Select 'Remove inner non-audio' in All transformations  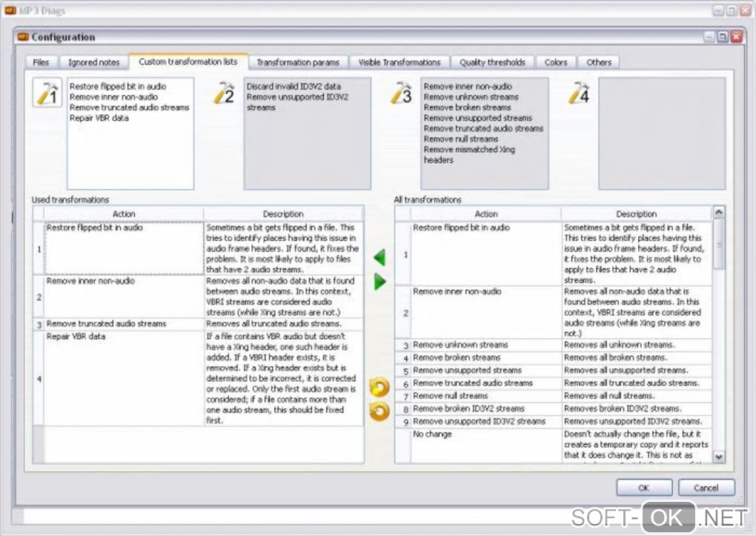[x=486, y=312]
